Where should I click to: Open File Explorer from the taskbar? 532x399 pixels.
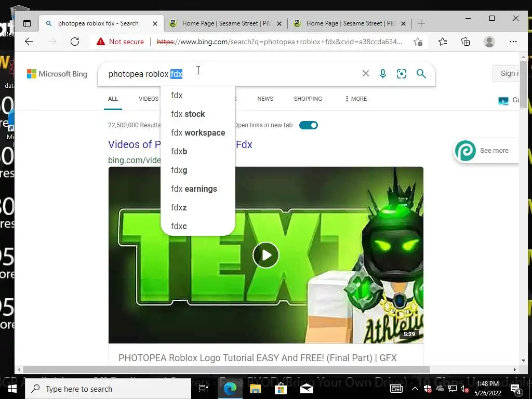pos(255,389)
